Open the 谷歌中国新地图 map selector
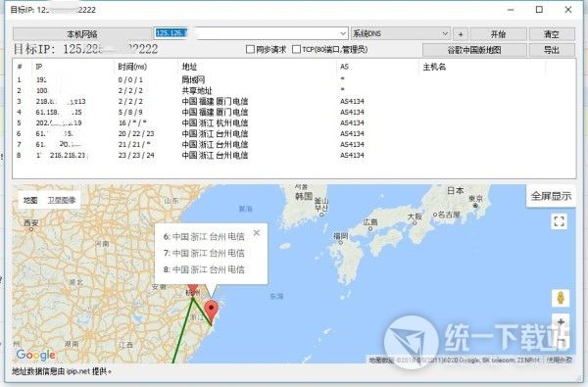Screen dimensions: 588x387 click(x=474, y=50)
